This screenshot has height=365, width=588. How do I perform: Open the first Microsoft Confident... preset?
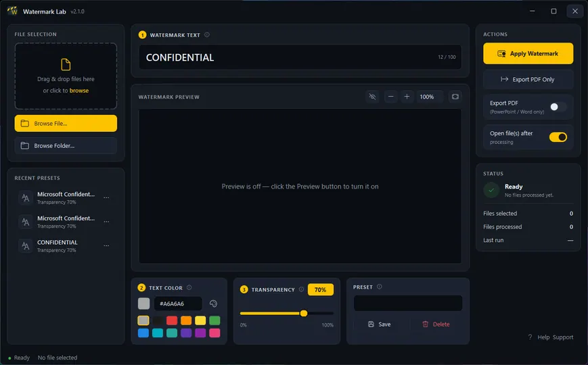coord(66,197)
